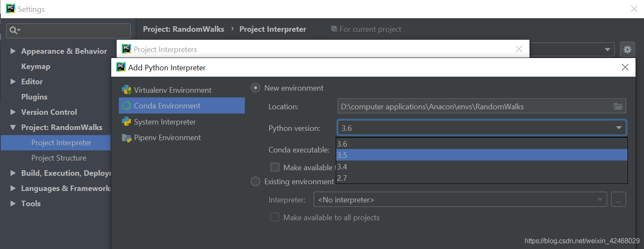Open the Location folder browse icon
644x249 pixels.
(x=618, y=106)
